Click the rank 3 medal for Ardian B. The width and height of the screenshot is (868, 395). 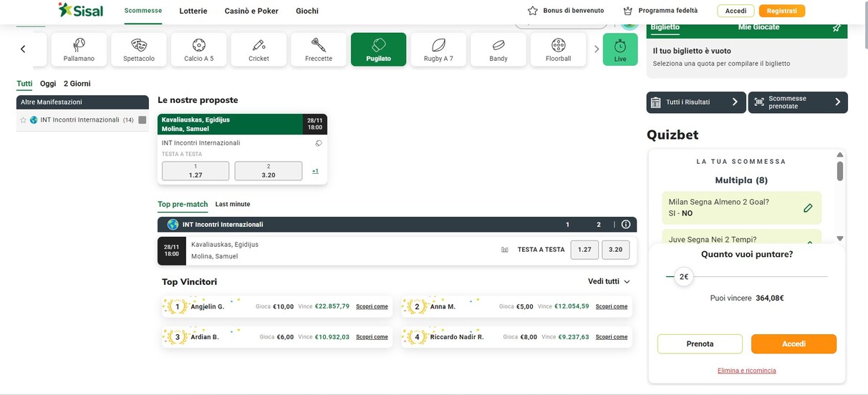[x=177, y=337]
